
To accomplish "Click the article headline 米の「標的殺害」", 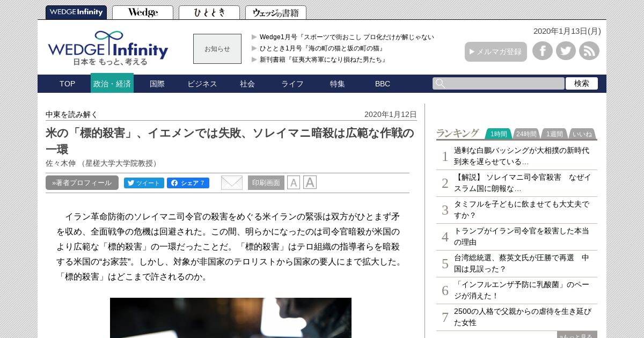I will click(230, 141).
